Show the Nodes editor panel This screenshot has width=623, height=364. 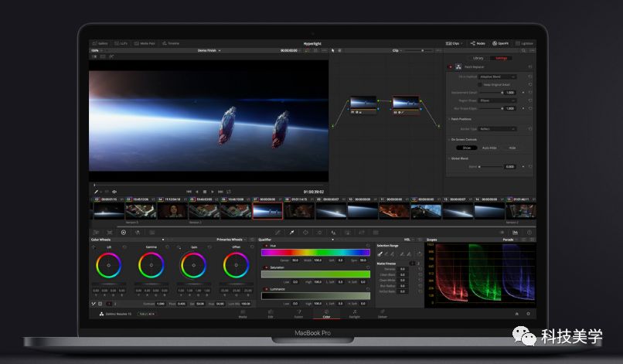(478, 44)
